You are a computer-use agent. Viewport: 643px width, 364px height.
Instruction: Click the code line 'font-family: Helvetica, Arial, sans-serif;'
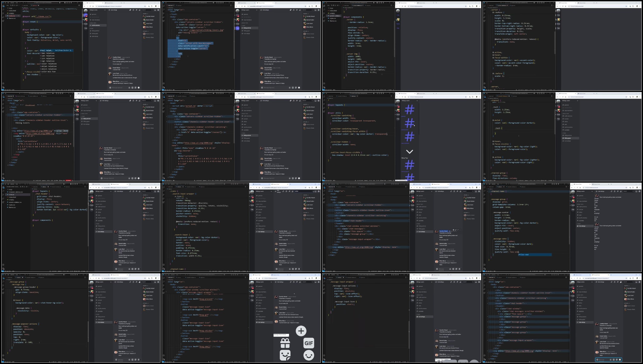[49, 40]
